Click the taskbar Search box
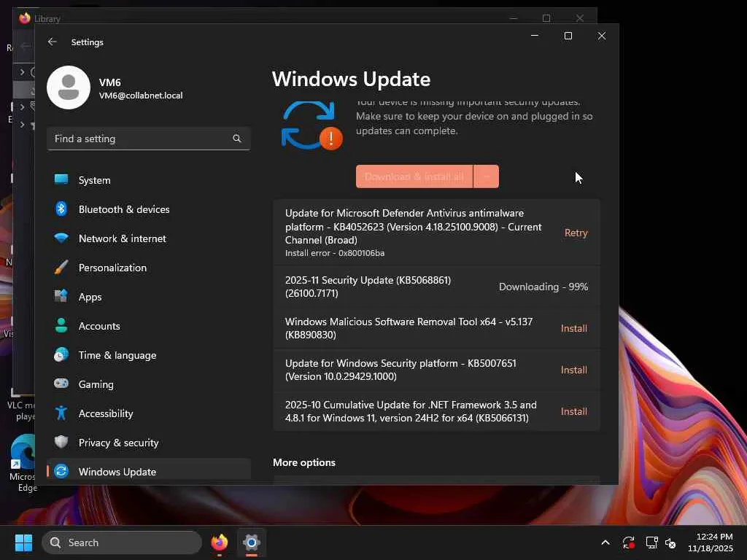 pos(122,542)
